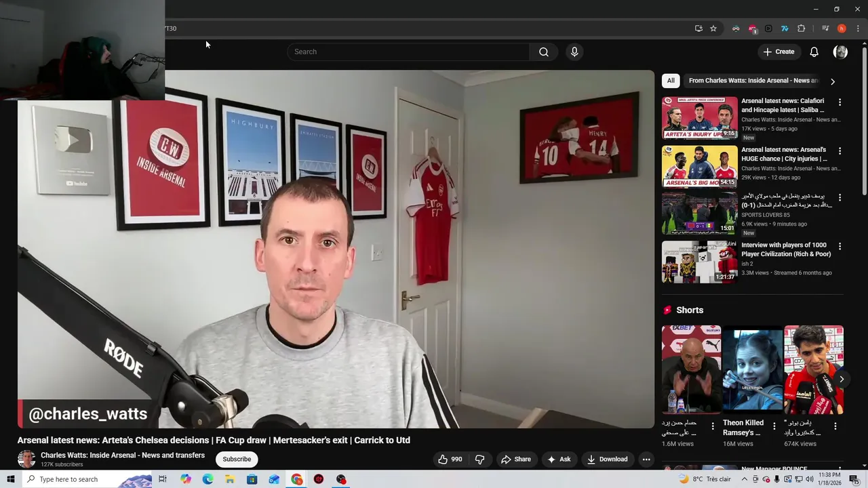Play Arsenal's HUGE chance video thumbnail
868x488 pixels.
click(699, 166)
